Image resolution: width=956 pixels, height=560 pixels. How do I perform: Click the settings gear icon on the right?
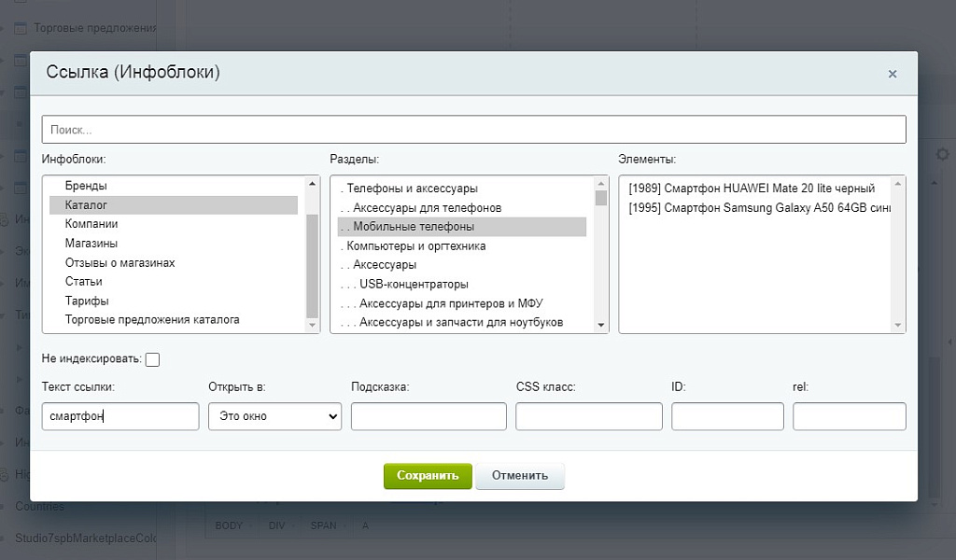click(943, 155)
